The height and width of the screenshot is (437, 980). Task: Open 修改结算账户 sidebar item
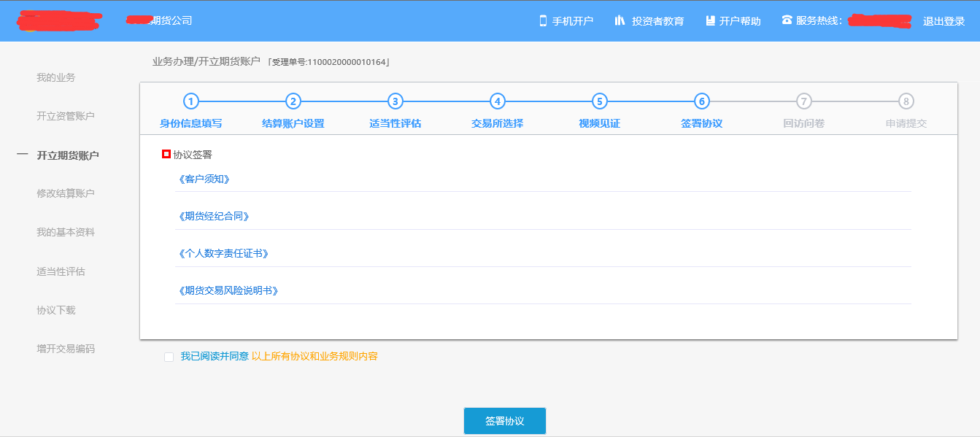point(66,193)
